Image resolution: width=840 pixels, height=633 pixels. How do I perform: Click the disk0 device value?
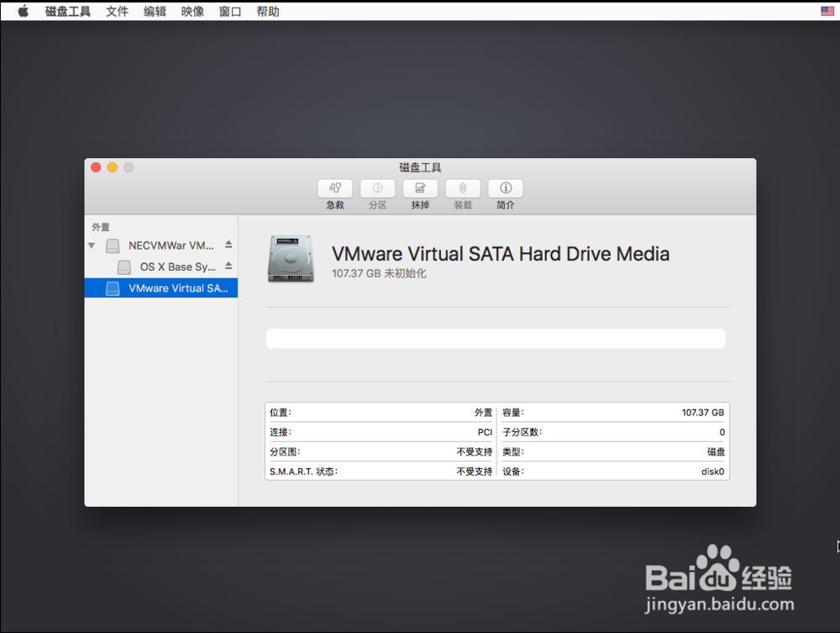coord(712,472)
